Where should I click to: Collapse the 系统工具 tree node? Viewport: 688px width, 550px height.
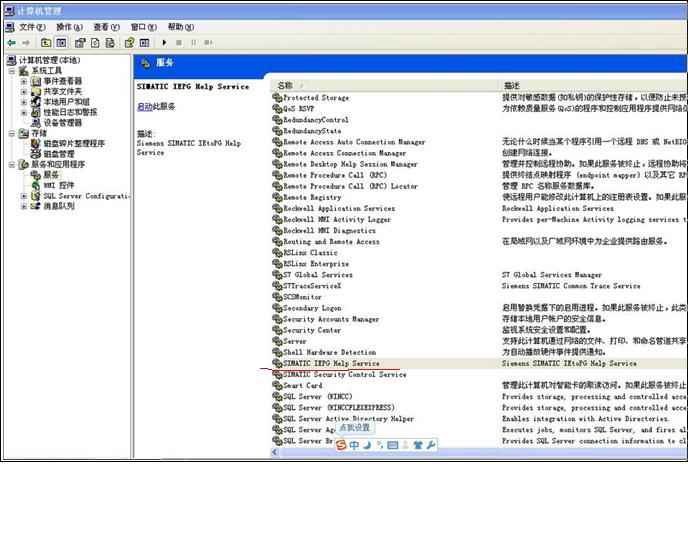coord(12,71)
